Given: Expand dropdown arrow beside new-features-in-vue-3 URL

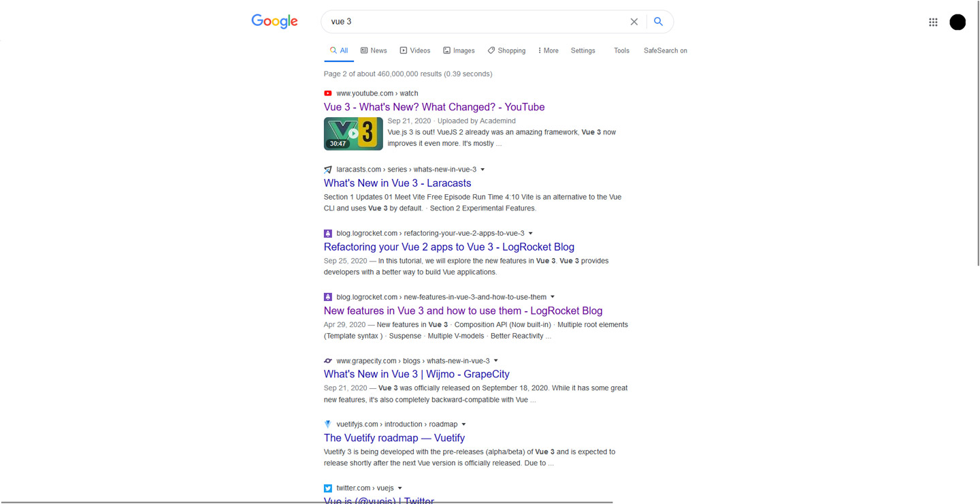Looking at the screenshot, I should coord(553,297).
